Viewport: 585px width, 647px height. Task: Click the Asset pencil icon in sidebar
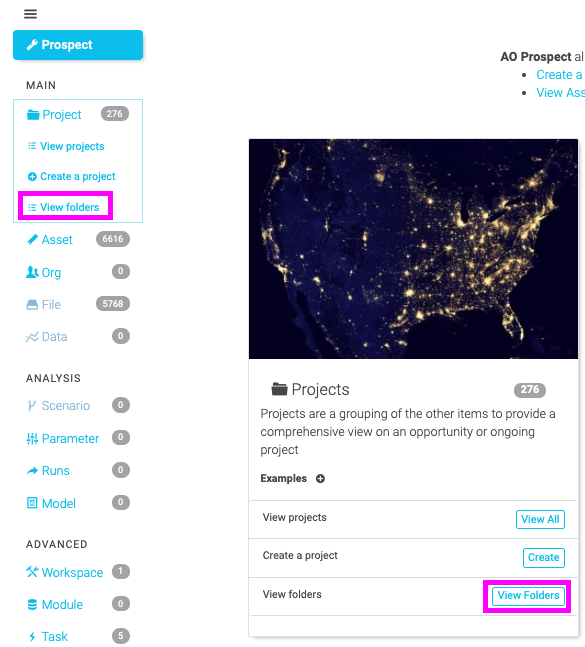(32, 239)
